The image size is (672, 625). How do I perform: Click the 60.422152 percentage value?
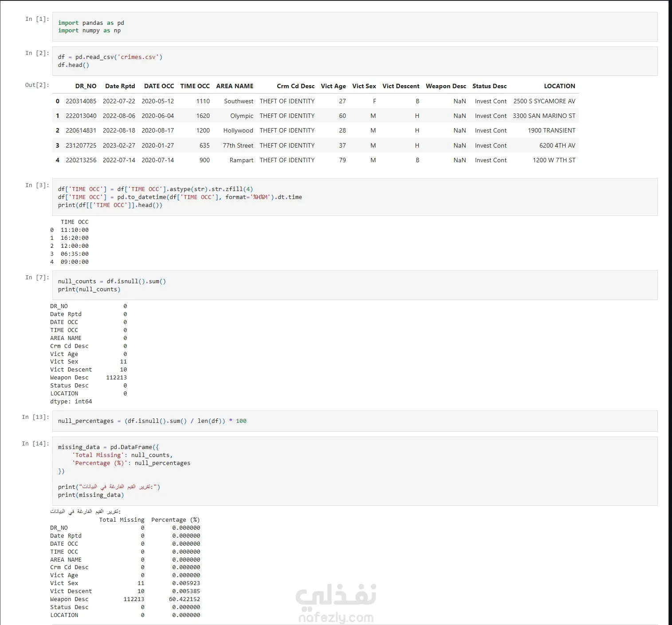[x=185, y=599]
